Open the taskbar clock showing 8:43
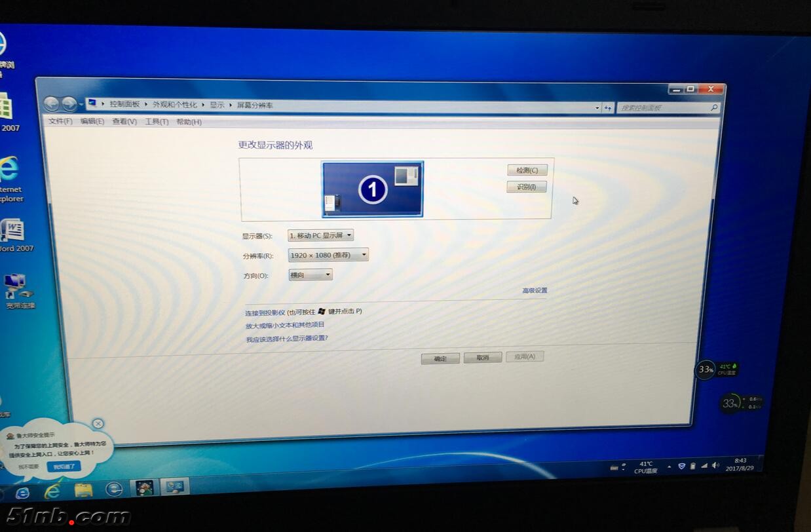The height and width of the screenshot is (532, 811). [739, 464]
